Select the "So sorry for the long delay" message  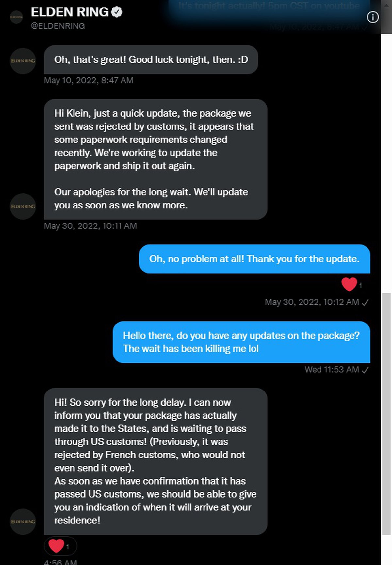point(155,461)
